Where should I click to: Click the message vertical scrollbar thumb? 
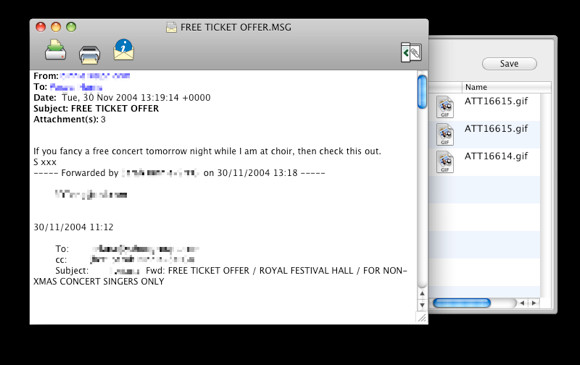[x=422, y=92]
